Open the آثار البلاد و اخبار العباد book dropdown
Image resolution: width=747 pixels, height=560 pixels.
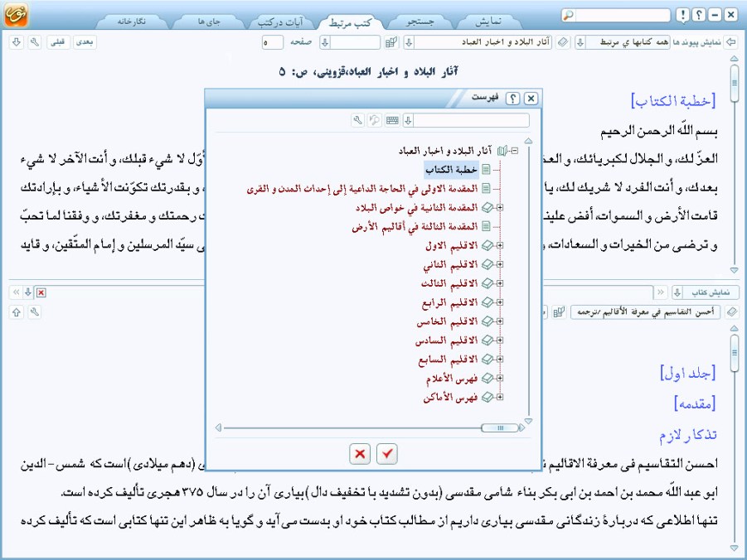click(x=409, y=42)
